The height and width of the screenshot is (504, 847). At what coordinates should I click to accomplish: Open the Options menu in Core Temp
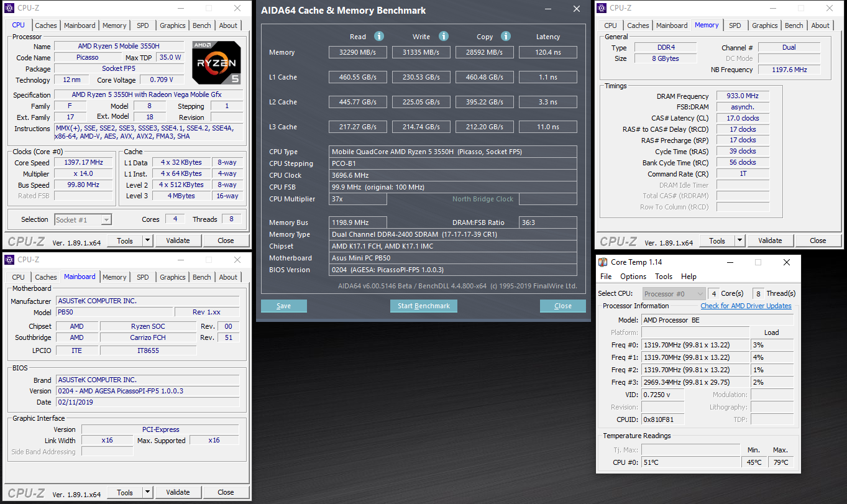pos(633,277)
